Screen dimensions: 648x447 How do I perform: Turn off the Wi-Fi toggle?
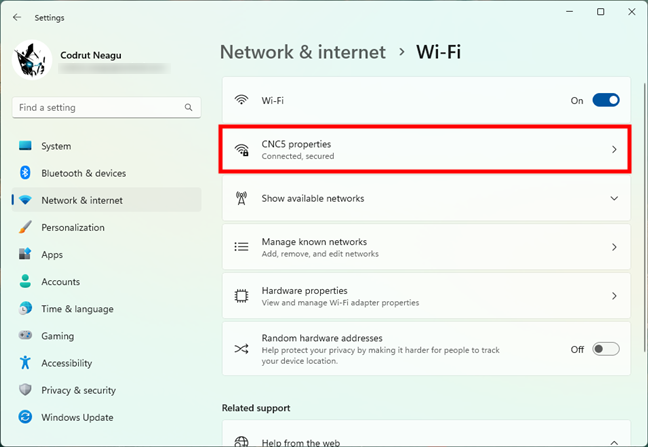tap(606, 100)
